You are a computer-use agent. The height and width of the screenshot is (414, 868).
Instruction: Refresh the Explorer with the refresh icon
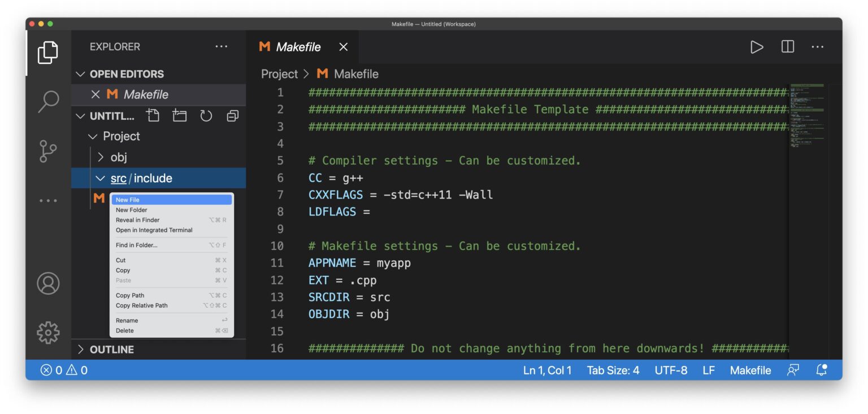tap(206, 115)
